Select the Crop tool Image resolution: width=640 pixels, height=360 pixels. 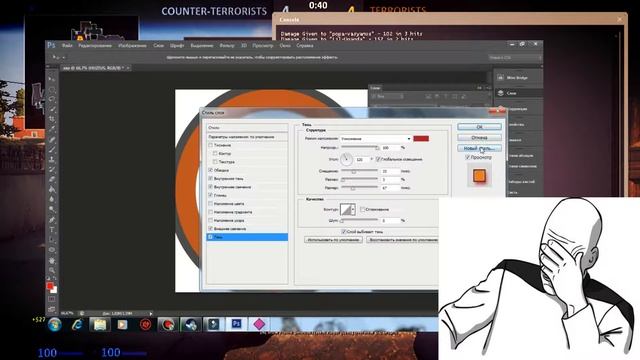pyautogui.click(x=52, y=119)
